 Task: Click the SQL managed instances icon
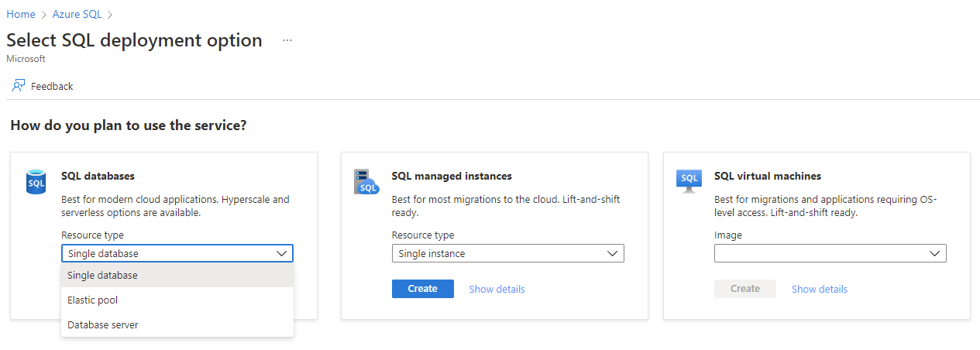[x=365, y=181]
